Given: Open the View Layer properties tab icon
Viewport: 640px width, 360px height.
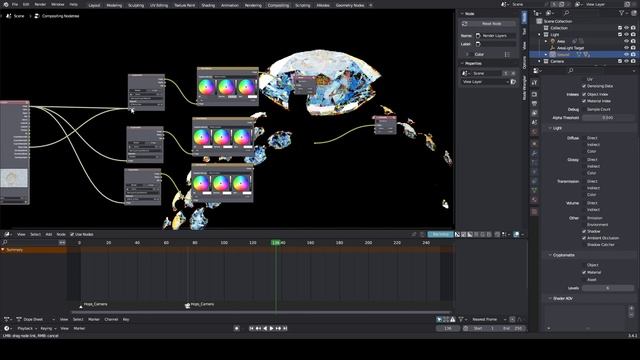Looking at the screenshot, I should point(534,113).
